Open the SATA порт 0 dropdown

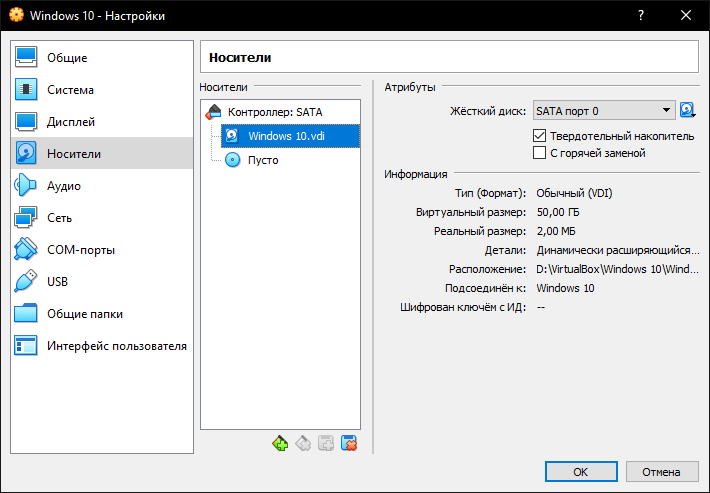click(604, 111)
